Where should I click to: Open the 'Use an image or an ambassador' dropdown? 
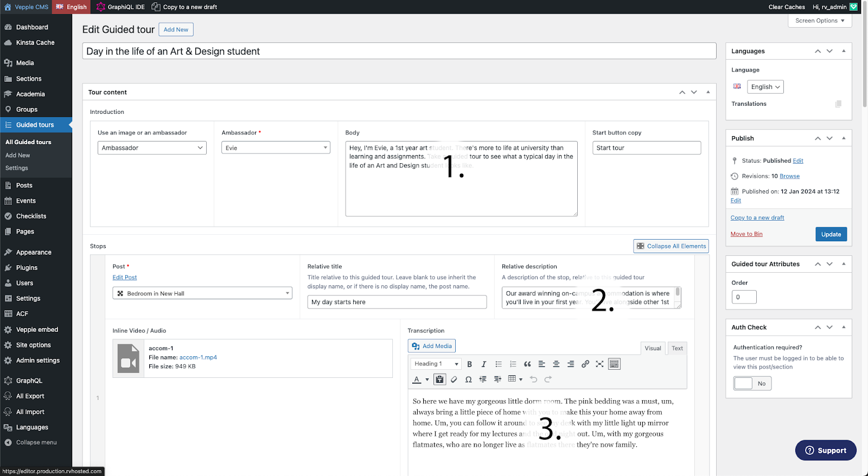coord(152,148)
